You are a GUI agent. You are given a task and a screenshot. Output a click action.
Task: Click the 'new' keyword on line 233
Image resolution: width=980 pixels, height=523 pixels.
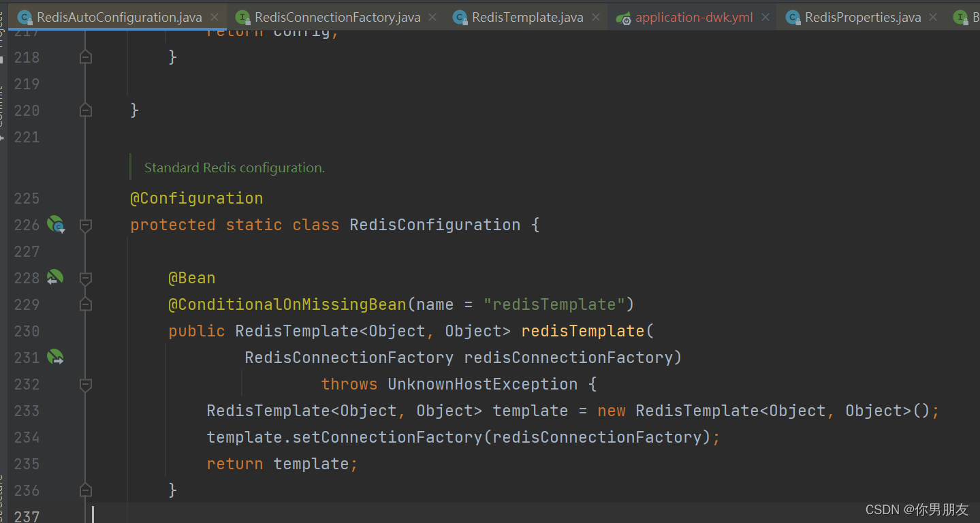[612, 411]
